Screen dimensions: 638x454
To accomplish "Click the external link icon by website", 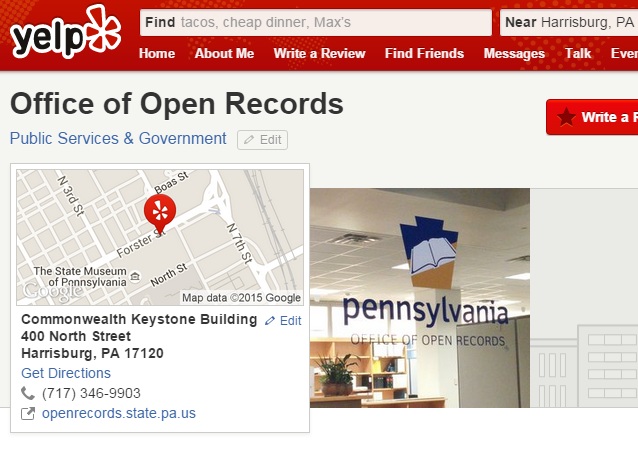I will pyautogui.click(x=28, y=414).
